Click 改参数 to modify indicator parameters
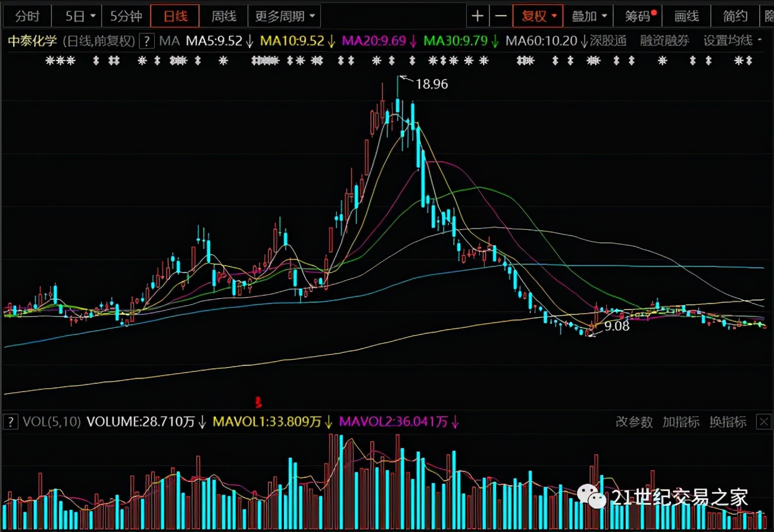The image size is (774, 532). coord(633,422)
